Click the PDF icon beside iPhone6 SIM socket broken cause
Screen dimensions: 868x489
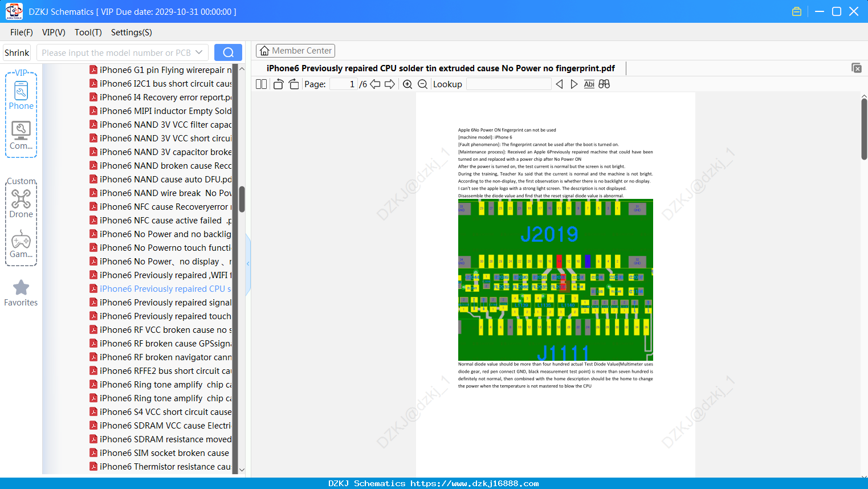click(x=93, y=453)
